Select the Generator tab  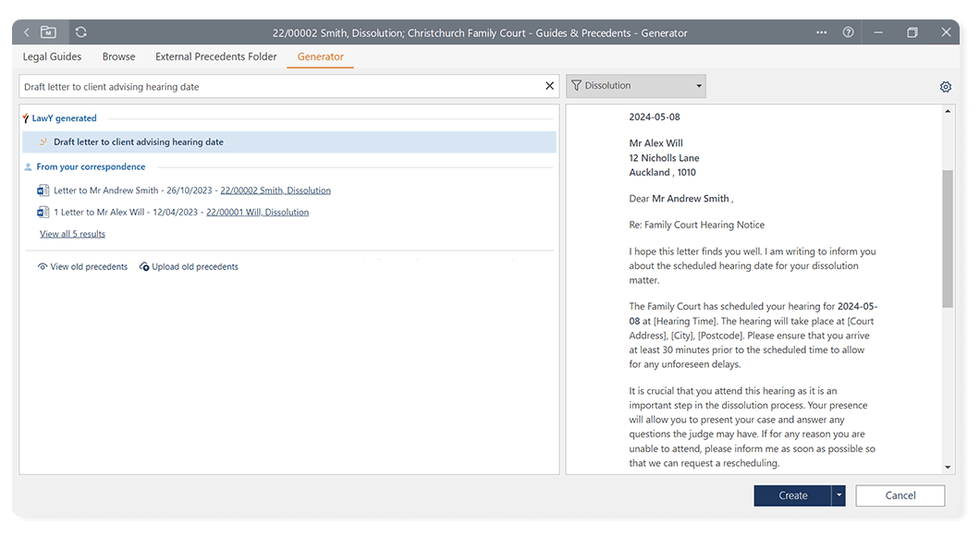click(321, 56)
